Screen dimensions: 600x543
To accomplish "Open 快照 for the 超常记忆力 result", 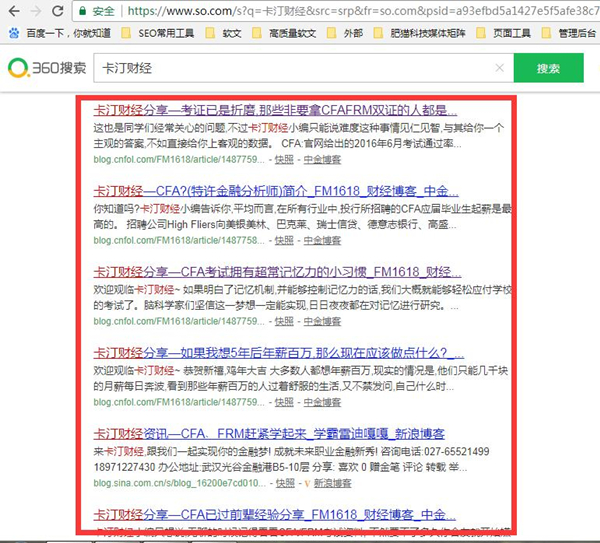I will click(x=284, y=321).
